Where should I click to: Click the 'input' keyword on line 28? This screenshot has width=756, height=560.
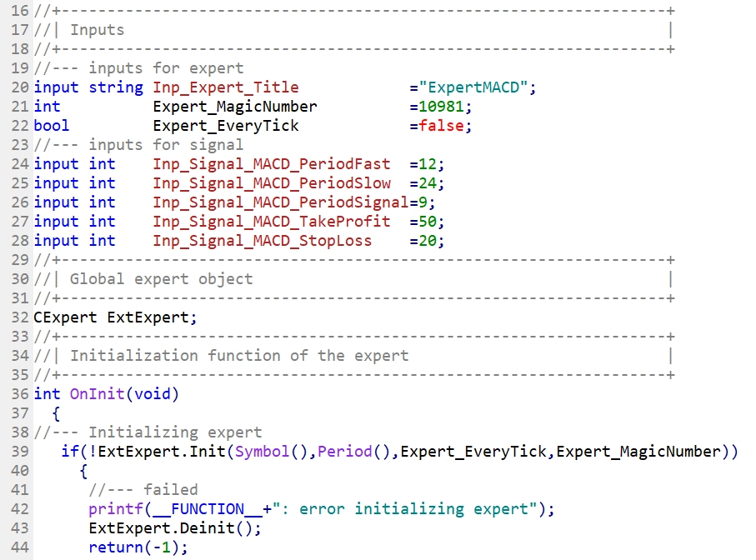56,241
